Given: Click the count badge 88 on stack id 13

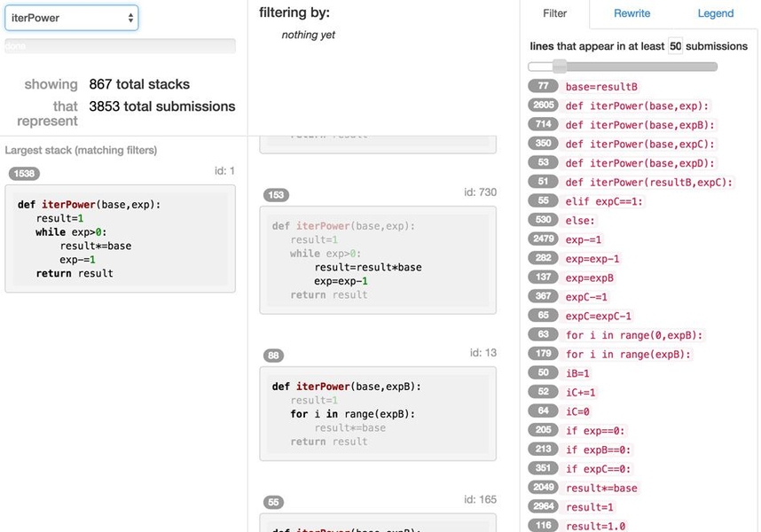Looking at the screenshot, I should pyautogui.click(x=272, y=354).
